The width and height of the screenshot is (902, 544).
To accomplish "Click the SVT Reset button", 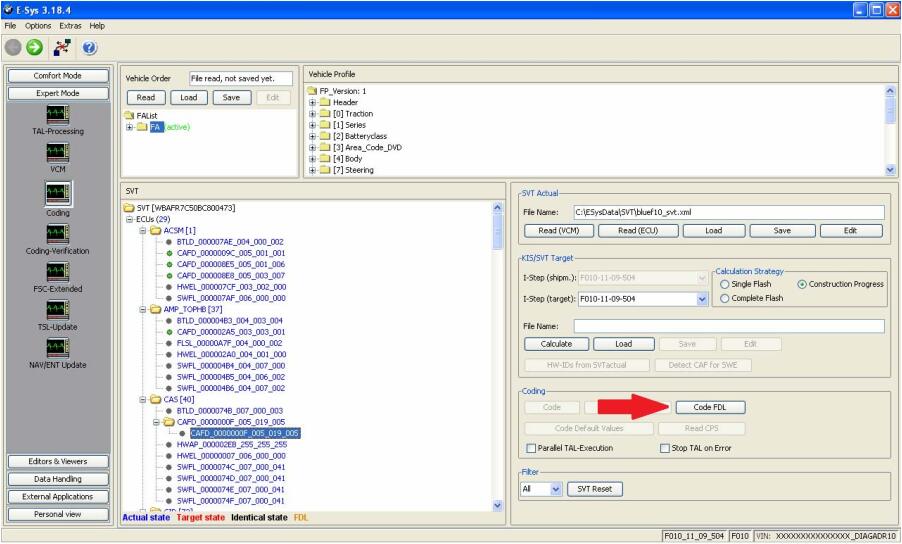I will click(595, 489).
